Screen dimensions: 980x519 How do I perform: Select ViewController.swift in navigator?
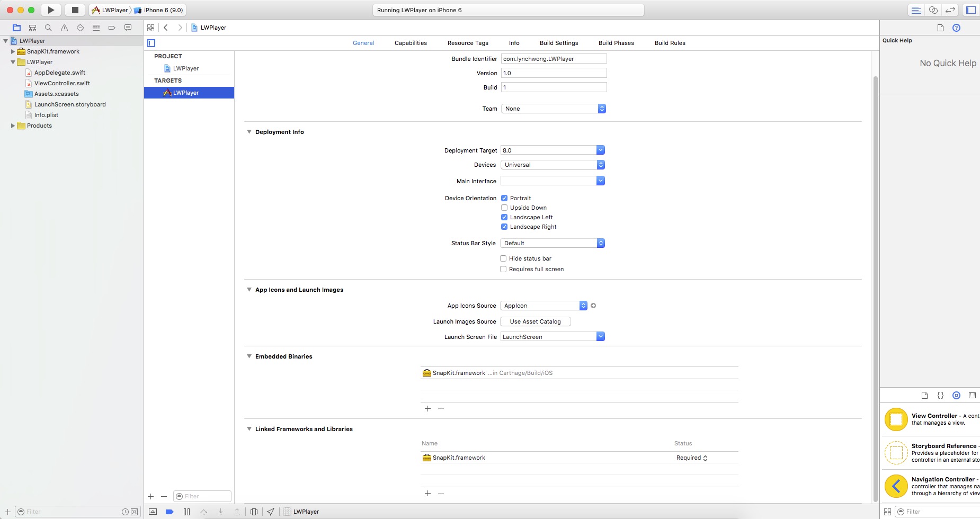click(62, 83)
